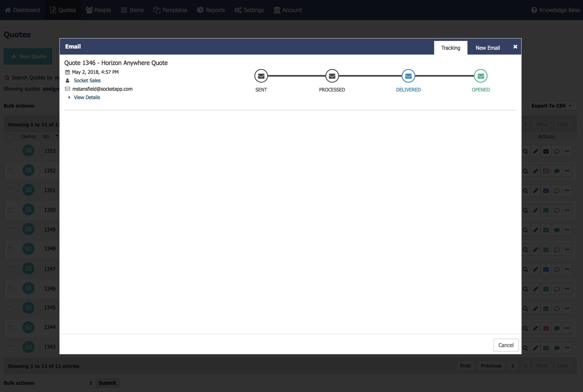Expand View Details in the Email dialog
The height and width of the screenshot is (392, 583).
(x=87, y=97)
